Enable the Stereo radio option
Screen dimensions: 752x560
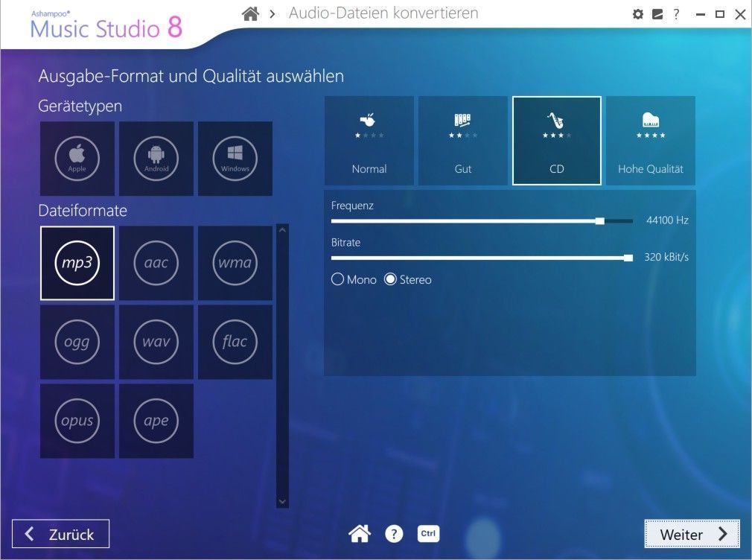pyautogui.click(x=391, y=280)
